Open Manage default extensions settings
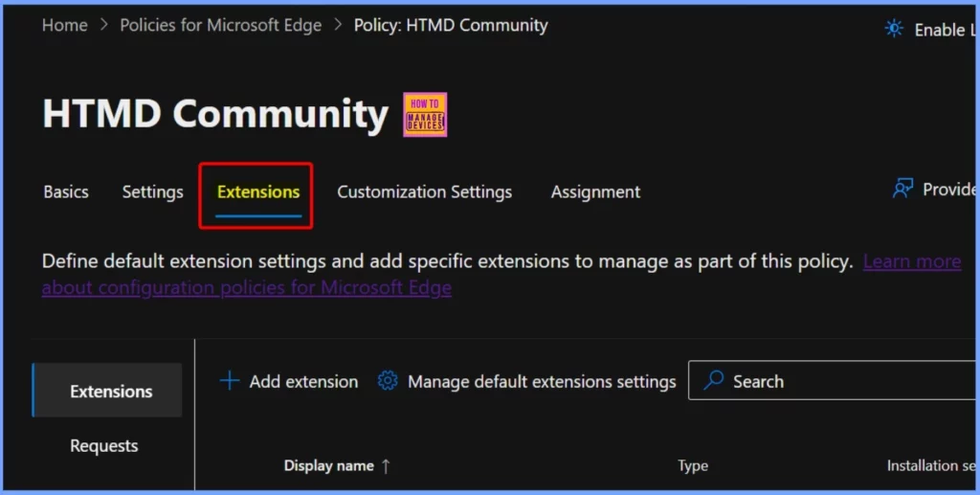Viewport: 980px width, 495px height. pyautogui.click(x=542, y=381)
